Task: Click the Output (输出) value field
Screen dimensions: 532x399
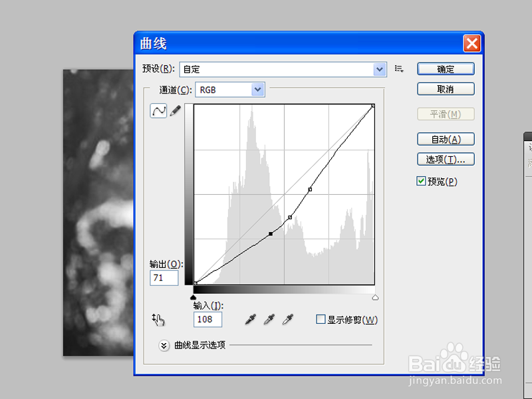Action: coord(164,278)
